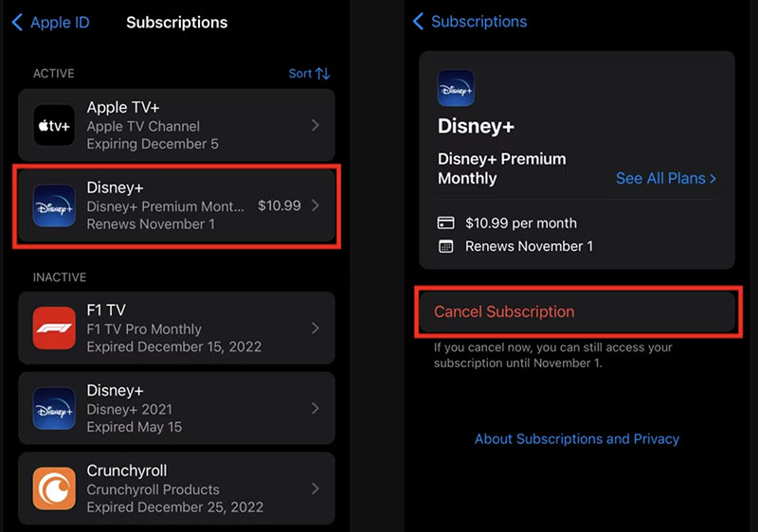Viewport: 758px width, 532px height.
Task: Open About Subscriptions and Privacy
Action: (577, 439)
